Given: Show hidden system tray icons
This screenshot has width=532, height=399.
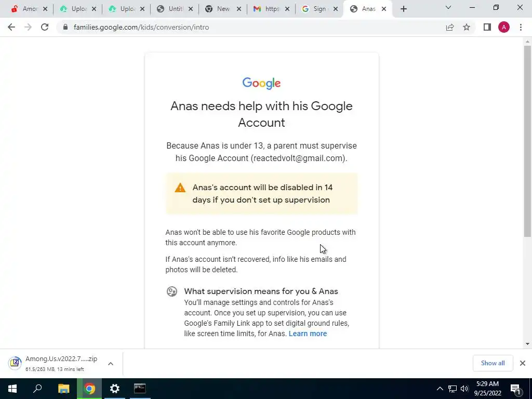Looking at the screenshot, I should (440, 389).
